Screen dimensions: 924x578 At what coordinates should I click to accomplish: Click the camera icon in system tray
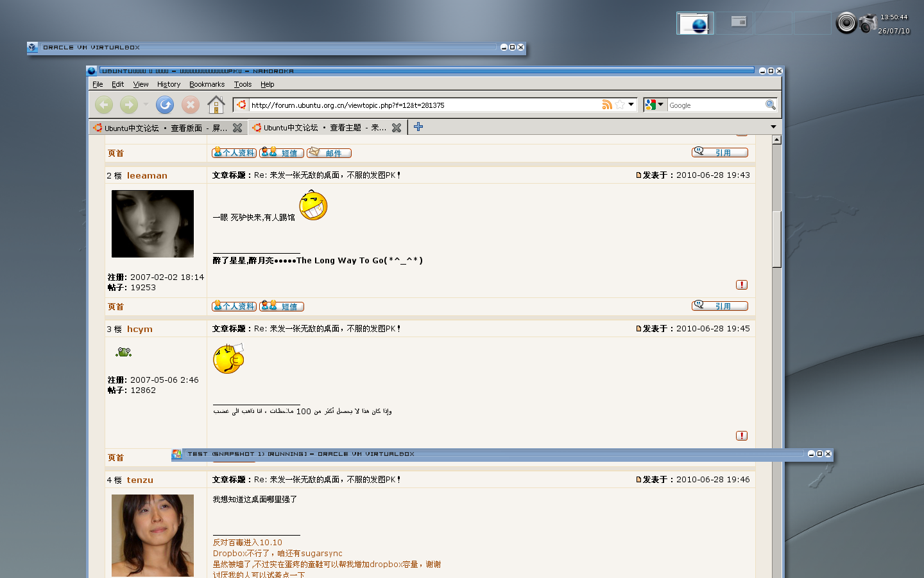tap(868, 23)
